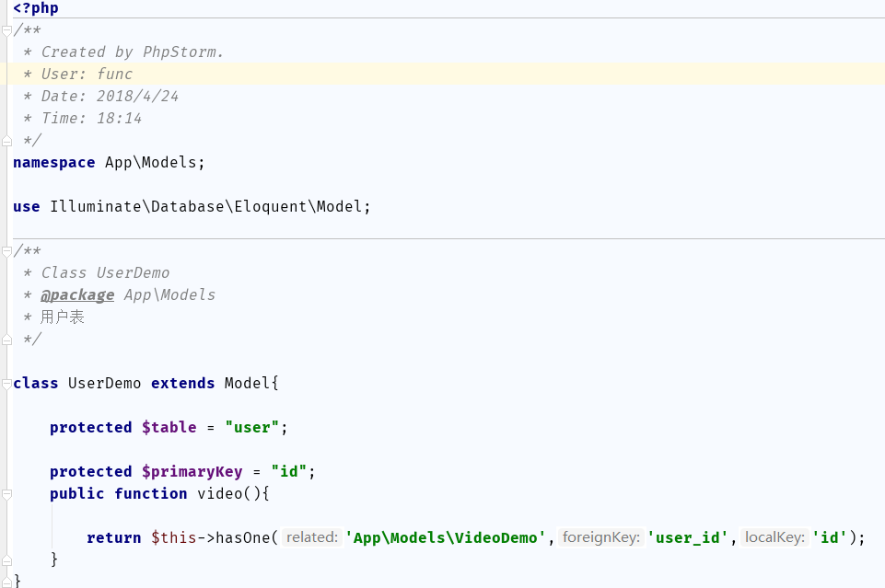Click the 'id' string after localKey hint
Screen dimensions: 885x588
click(830, 537)
